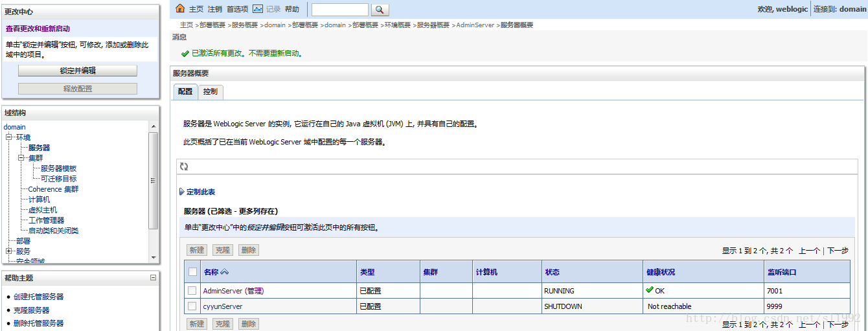Select domain root in the structure tree
The width and height of the screenshot is (868, 331).
[x=15, y=127]
